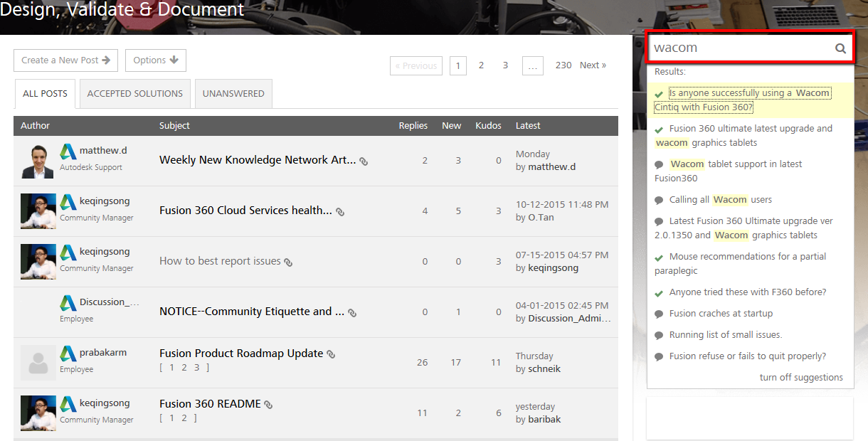Open result: Is anyone successfully using a Wacom Cintiq
Viewport: 868px width, 441px height.
[742, 100]
